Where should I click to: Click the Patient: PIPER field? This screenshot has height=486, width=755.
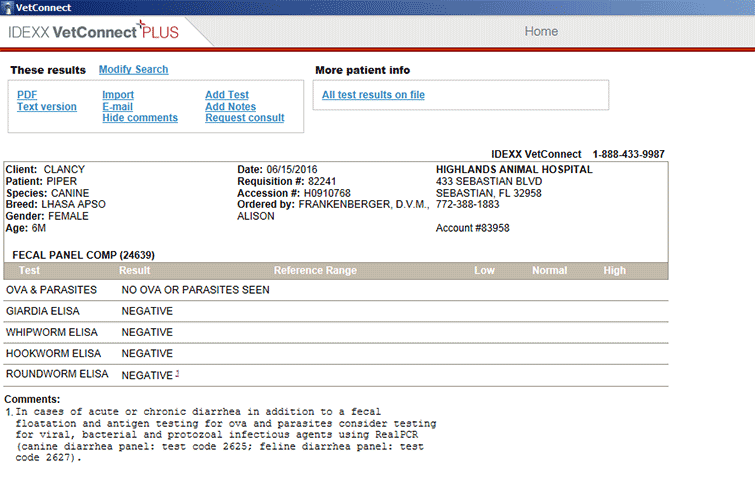click(41, 182)
